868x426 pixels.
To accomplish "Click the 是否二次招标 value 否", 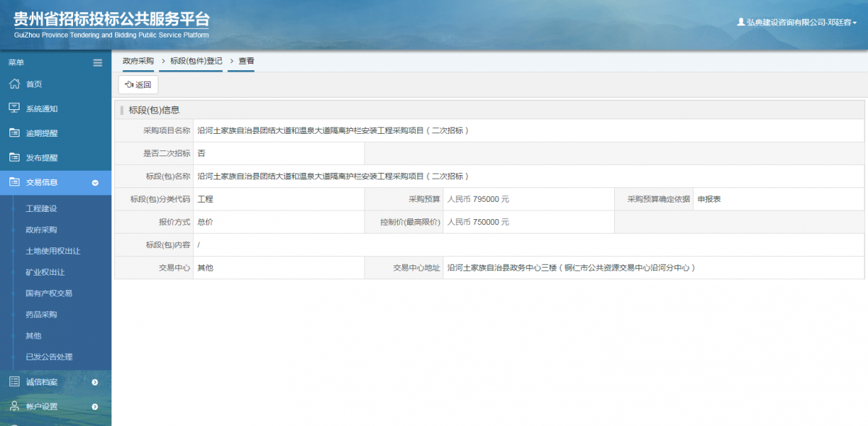I will coord(201,153).
